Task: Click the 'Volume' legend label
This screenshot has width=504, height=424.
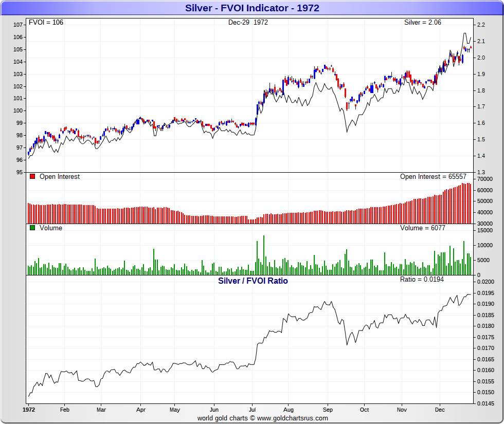Action: (51, 228)
